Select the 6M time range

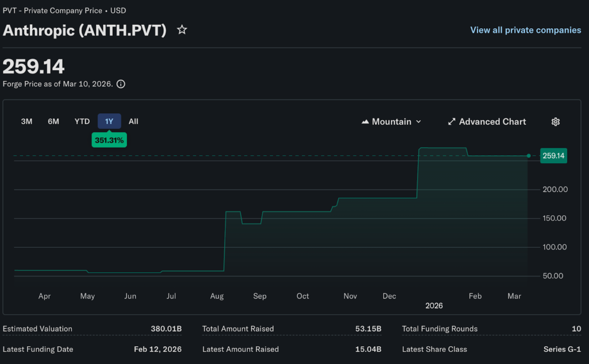tap(53, 121)
